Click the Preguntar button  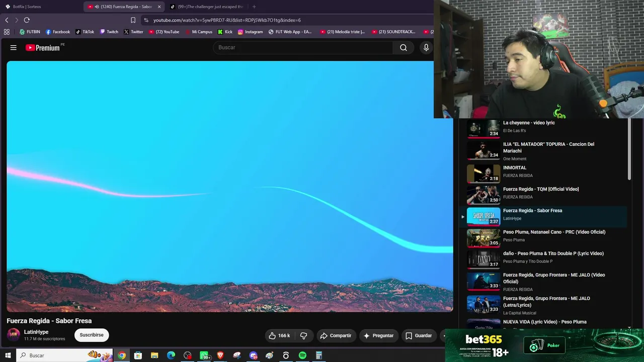[x=379, y=335]
